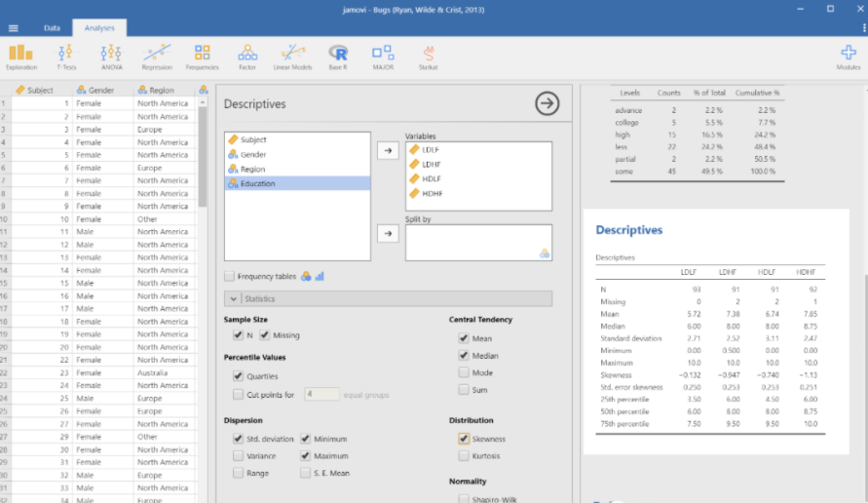Viewport: 868px width, 503px height.
Task: Open the Base R analysis dropdown
Action: [338, 56]
